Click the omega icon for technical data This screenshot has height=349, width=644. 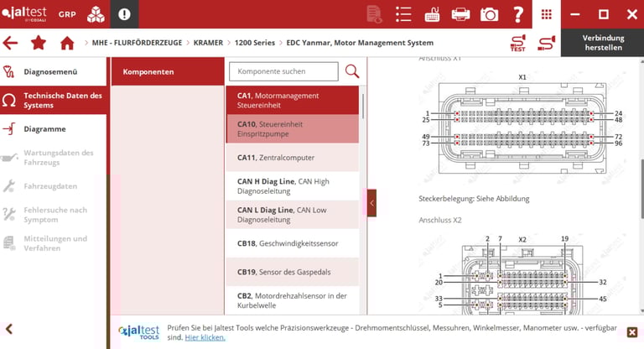pos(8,100)
